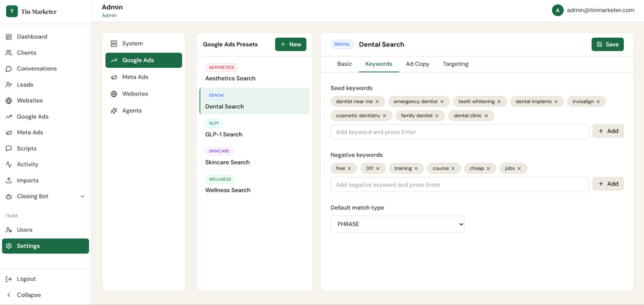644x305 pixels.
Task: Select the Keywords tab
Action: (378, 64)
